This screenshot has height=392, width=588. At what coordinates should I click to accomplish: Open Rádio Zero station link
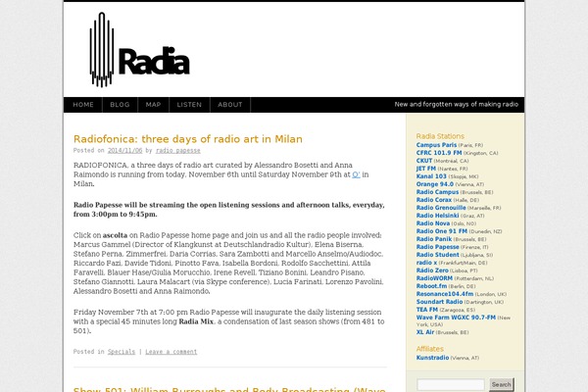(432, 270)
